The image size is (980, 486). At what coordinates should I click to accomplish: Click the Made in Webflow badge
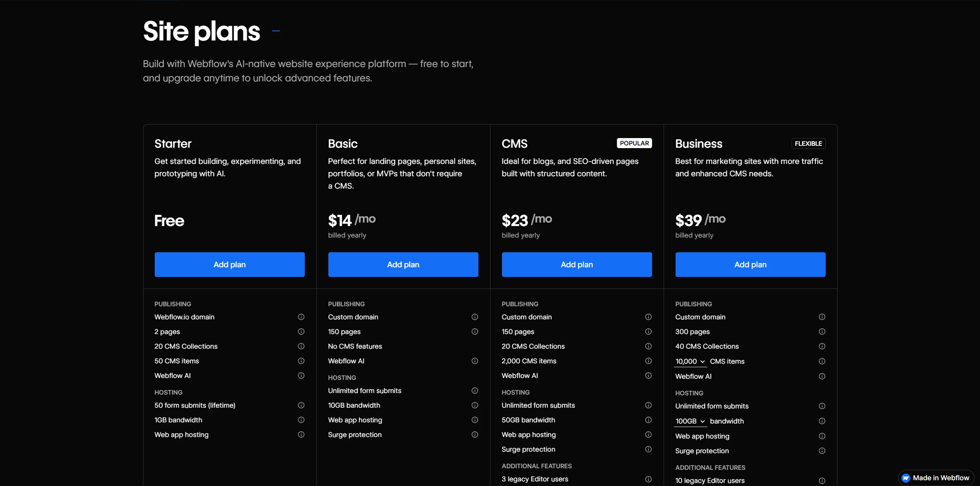[x=936, y=478]
